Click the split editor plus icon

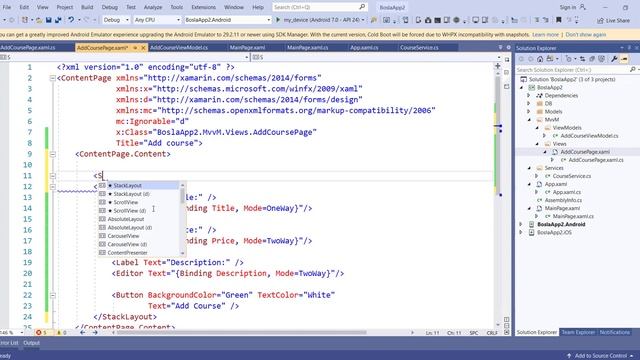tap(498, 66)
